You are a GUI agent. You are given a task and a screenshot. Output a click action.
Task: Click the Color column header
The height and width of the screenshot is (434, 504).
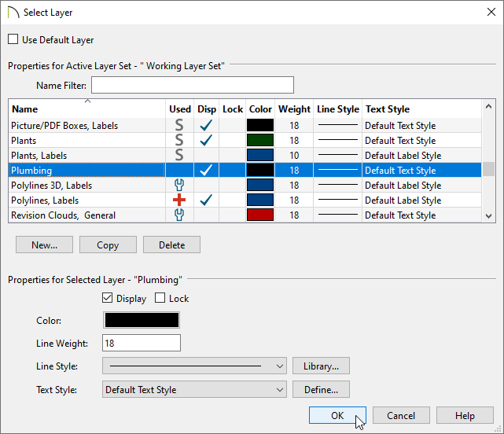click(x=260, y=109)
